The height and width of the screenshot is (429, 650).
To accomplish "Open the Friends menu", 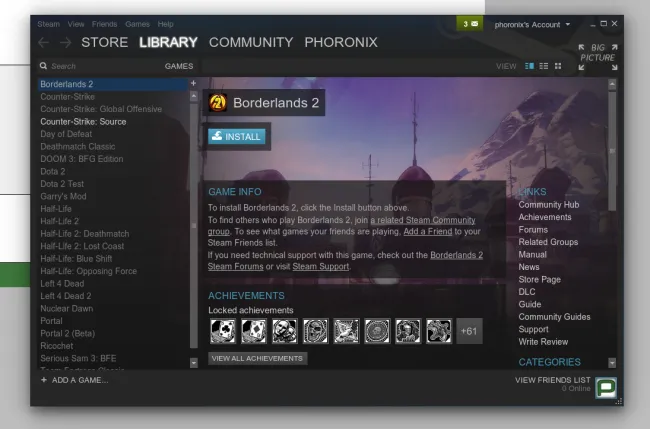I will coord(104,24).
